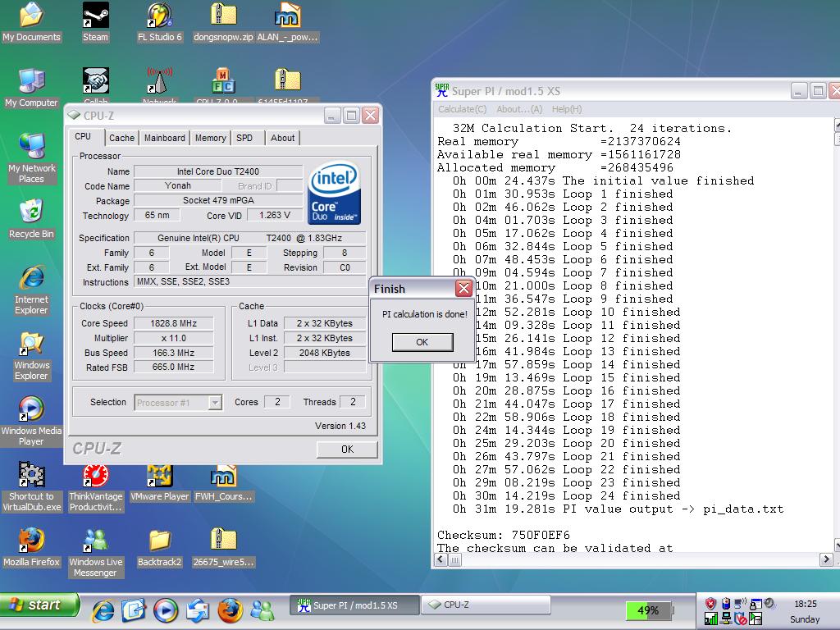Image resolution: width=840 pixels, height=630 pixels.
Task: Launch Steam from the desktop
Action: point(95,21)
